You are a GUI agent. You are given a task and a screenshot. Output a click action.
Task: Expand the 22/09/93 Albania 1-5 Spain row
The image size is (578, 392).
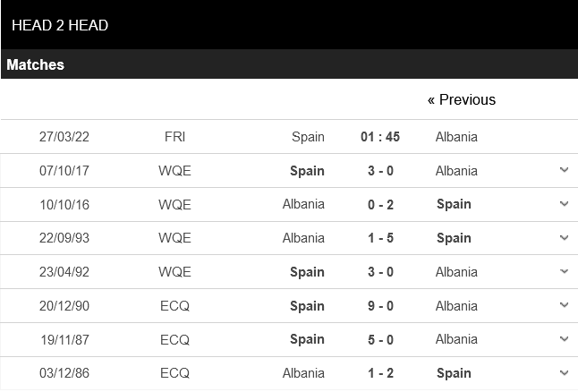(564, 238)
